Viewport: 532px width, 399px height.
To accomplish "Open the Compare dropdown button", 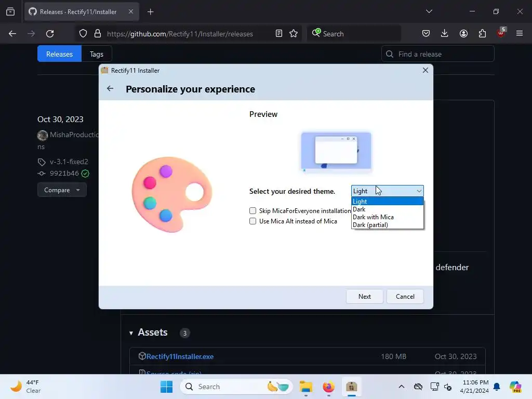I will click(x=62, y=190).
